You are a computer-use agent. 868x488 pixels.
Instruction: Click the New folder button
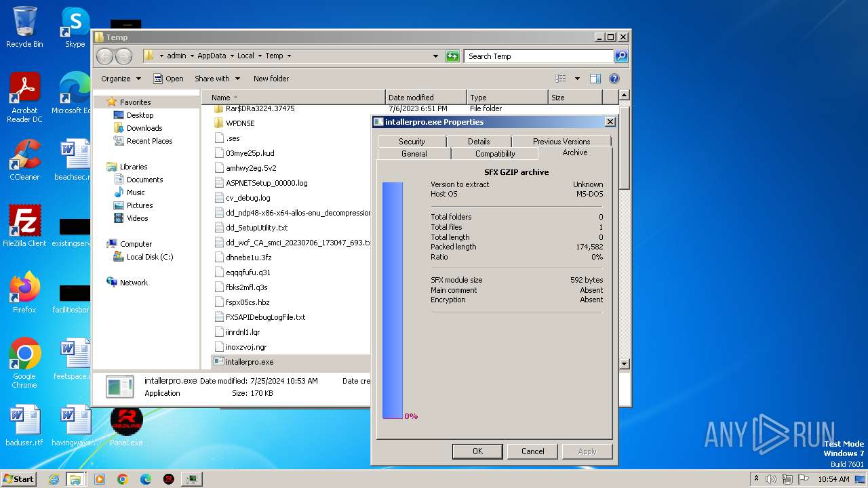(x=271, y=79)
